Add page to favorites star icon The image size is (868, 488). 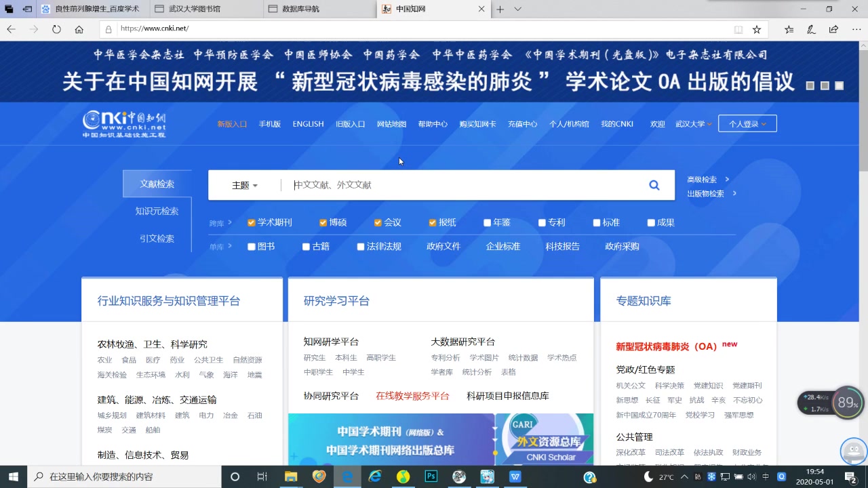(757, 29)
